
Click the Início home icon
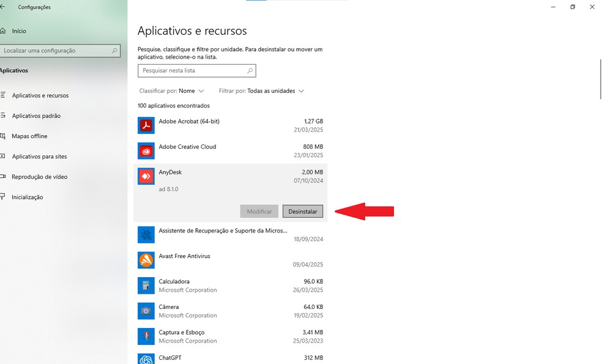click(2, 31)
